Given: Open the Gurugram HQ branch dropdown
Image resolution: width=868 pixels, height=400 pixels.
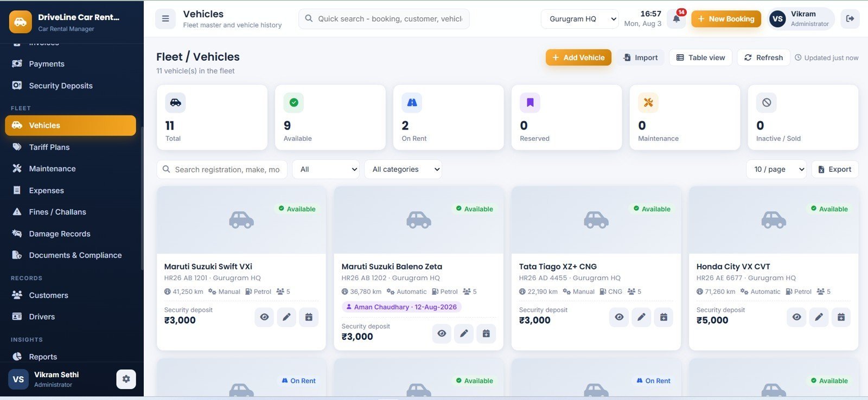Looking at the screenshot, I should 580,19.
